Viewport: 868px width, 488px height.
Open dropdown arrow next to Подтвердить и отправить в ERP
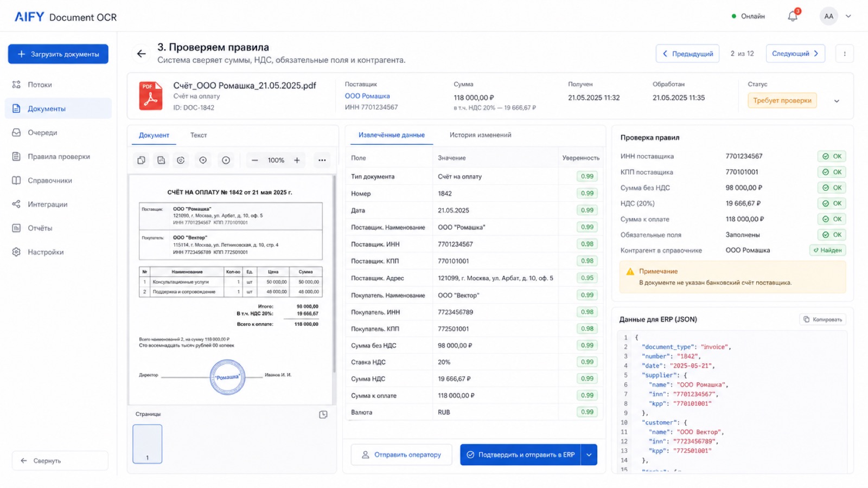click(589, 455)
